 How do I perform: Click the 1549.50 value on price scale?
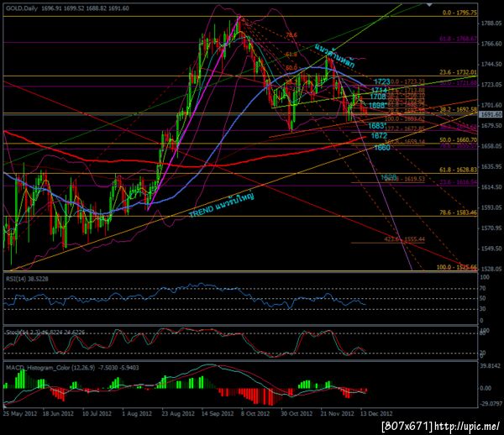tap(491, 249)
